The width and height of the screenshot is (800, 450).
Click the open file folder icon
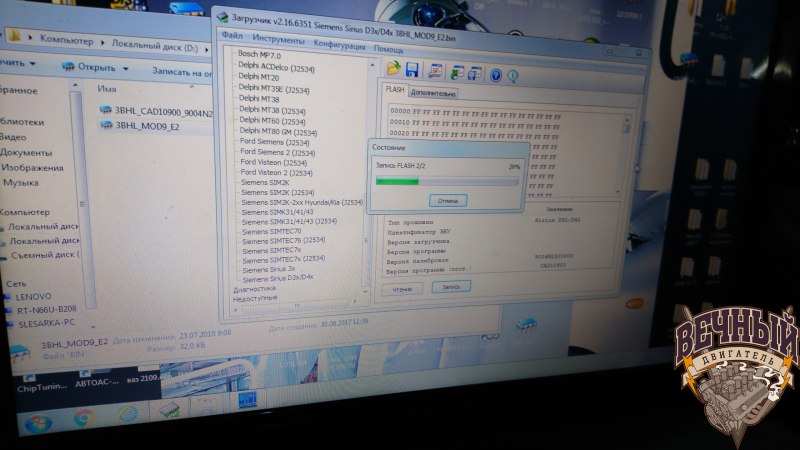(x=394, y=69)
